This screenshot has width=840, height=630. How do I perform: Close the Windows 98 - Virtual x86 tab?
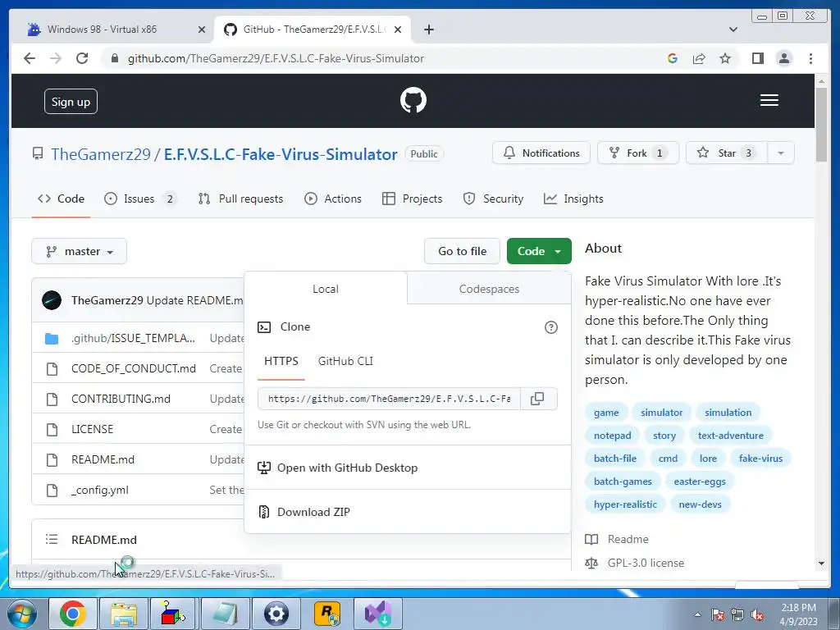(x=202, y=30)
